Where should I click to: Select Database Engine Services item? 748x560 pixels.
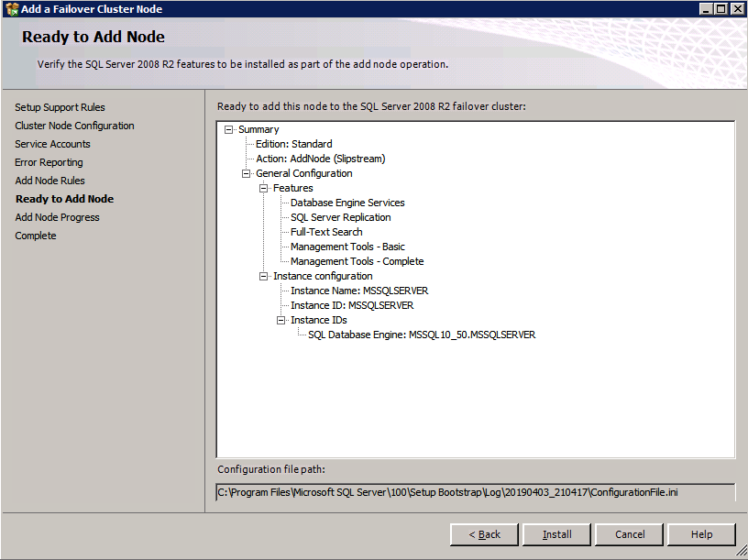coord(347,203)
